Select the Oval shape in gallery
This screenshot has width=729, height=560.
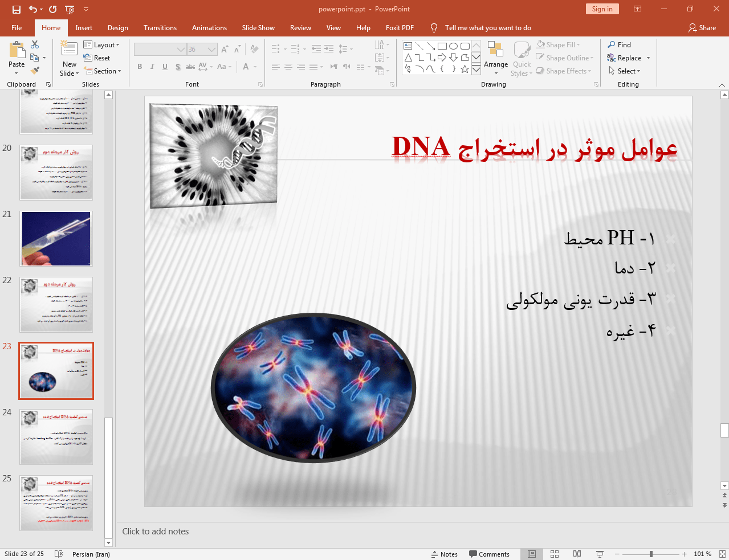pos(454,46)
